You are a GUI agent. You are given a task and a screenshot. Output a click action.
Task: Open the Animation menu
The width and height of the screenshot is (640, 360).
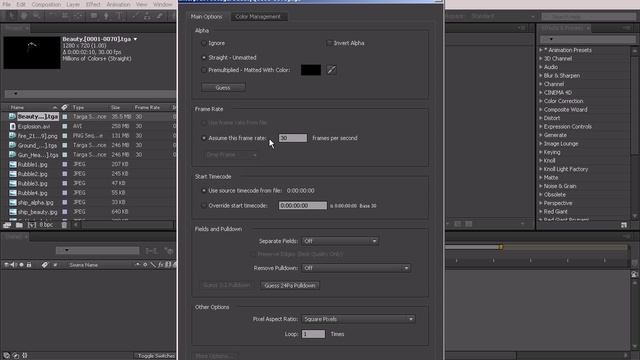coord(118,4)
